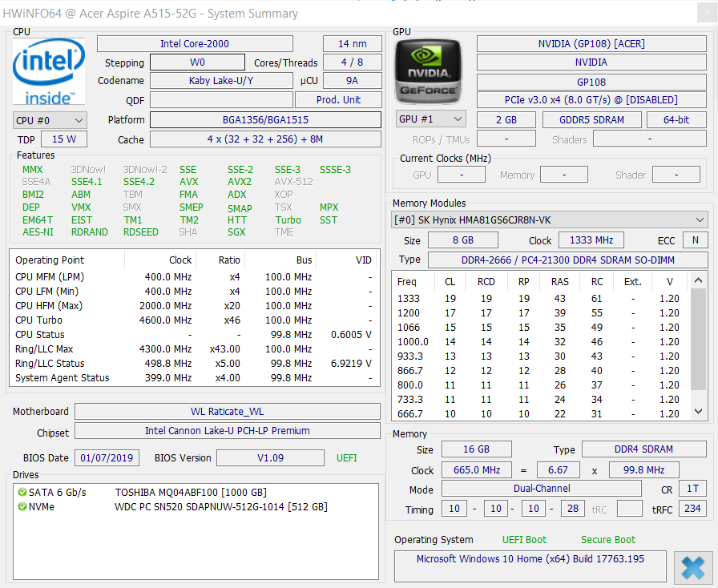Image resolution: width=718 pixels, height=588 pixels.
Task: Click the 14 nm process field
Action: 352,43
